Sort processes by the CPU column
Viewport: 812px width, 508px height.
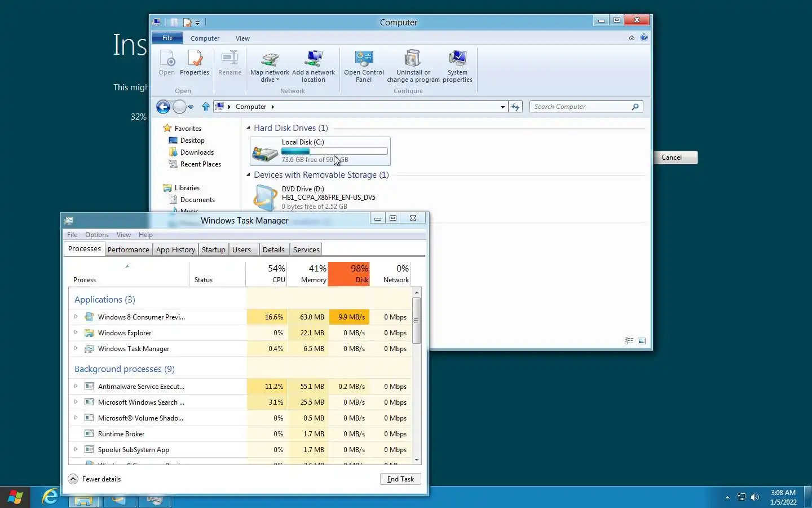tap(267, 274)
